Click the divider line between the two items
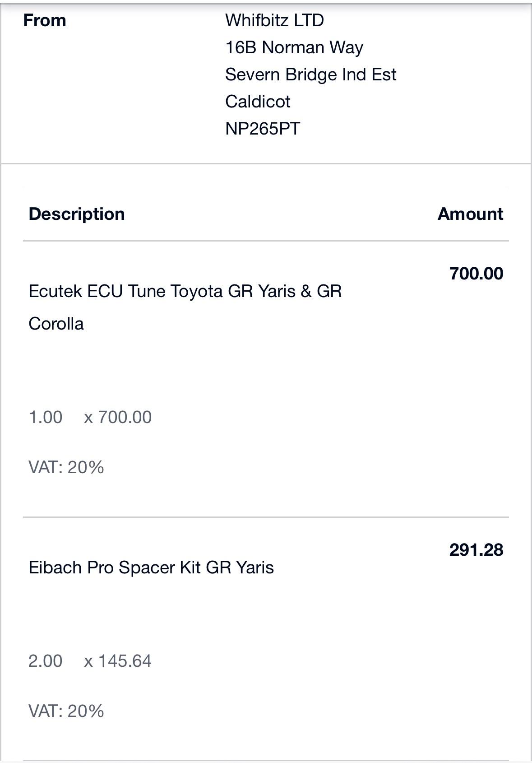The image size is (532, 763). (266, 517)
